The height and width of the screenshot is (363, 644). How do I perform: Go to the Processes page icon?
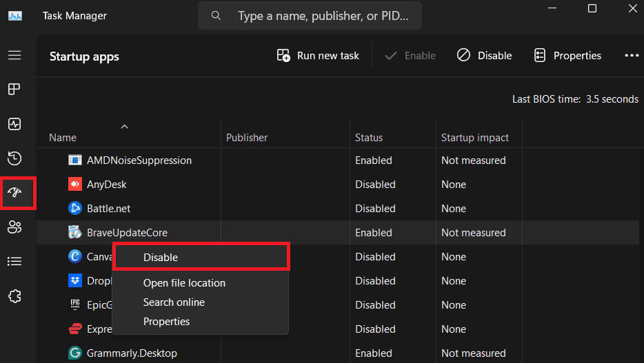click(14, 90)
